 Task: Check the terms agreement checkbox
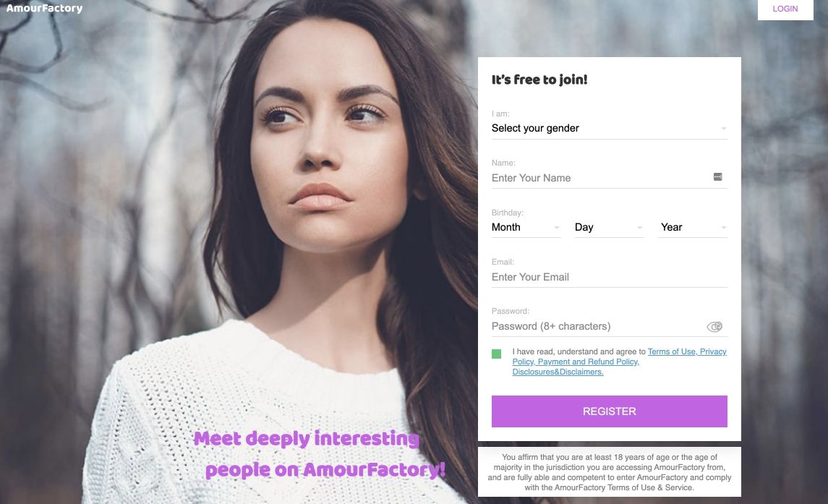(496, 354)
